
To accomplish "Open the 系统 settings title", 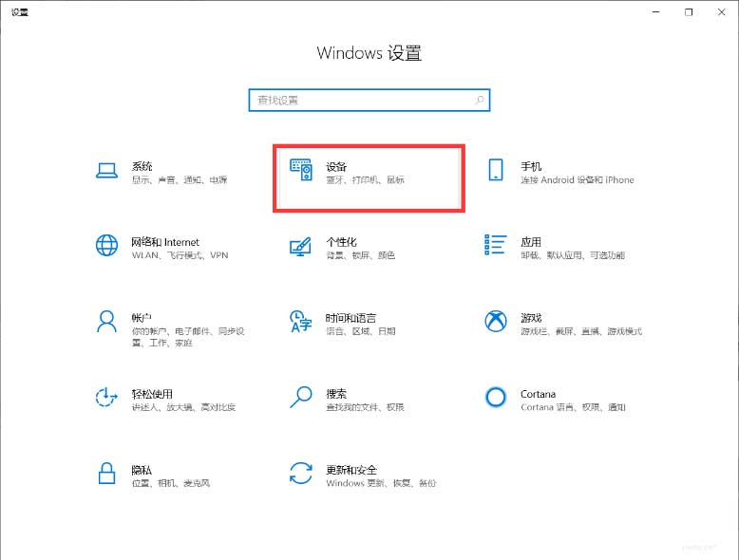I will pyautogui.click(x=142, y=166).
